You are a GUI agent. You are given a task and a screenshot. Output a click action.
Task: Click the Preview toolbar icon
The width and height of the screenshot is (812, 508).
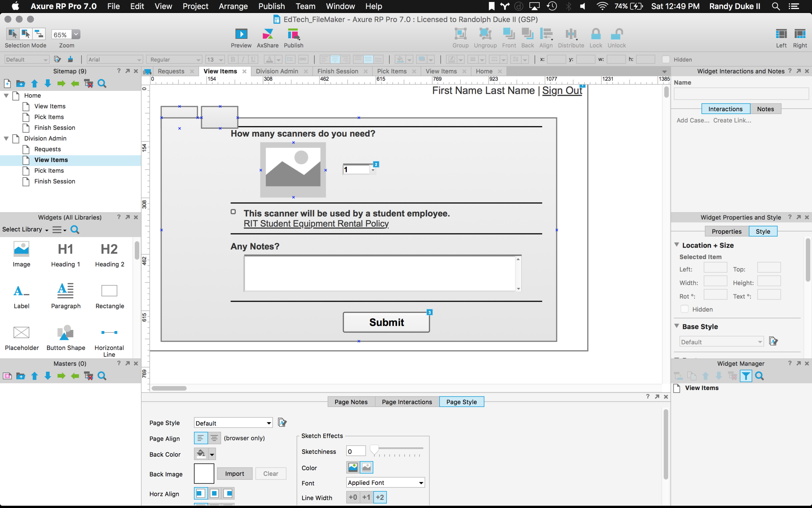click(x=241, y=34)
